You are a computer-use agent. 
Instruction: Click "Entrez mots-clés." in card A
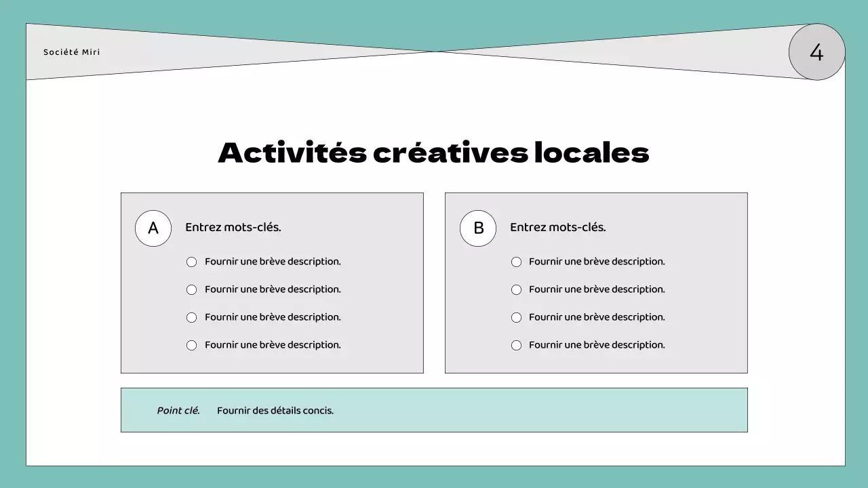point(233,228)
